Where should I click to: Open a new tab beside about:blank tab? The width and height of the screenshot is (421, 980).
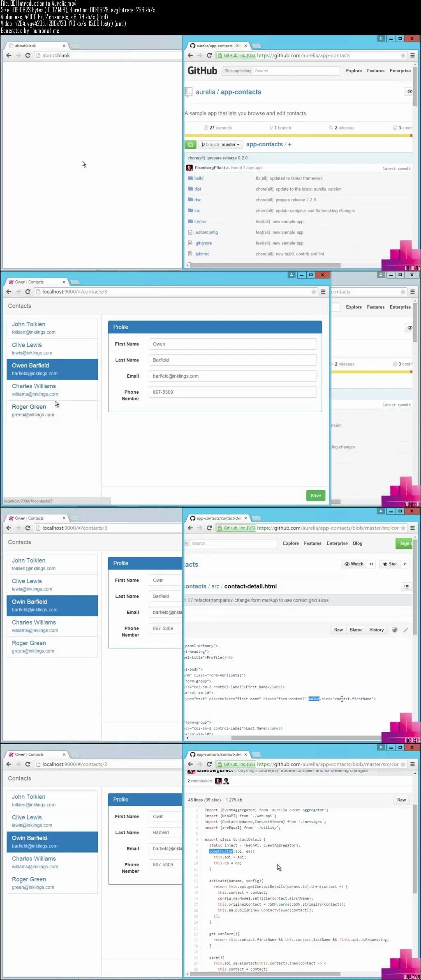(75, 46)
